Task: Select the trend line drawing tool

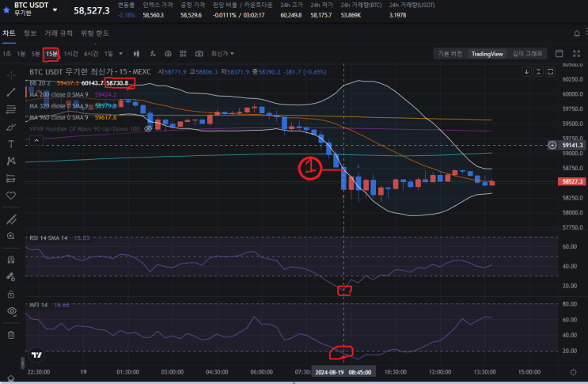Action: [11, 92]
